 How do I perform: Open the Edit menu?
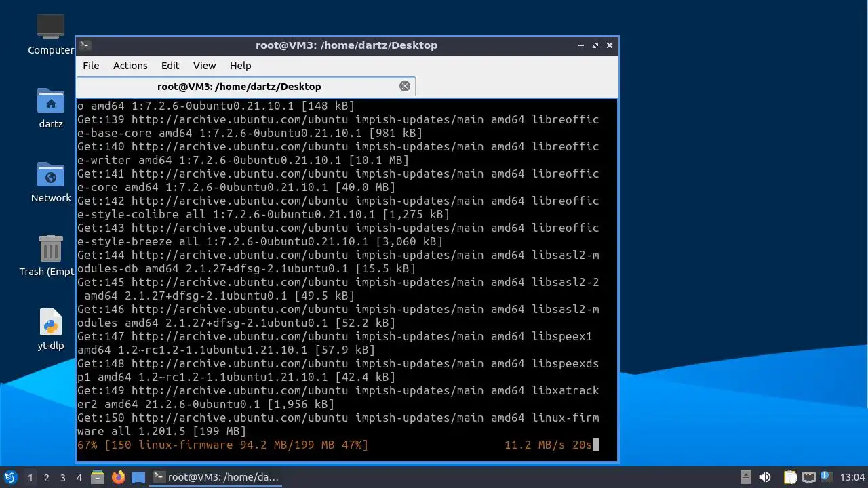click(x=170, y=66)
